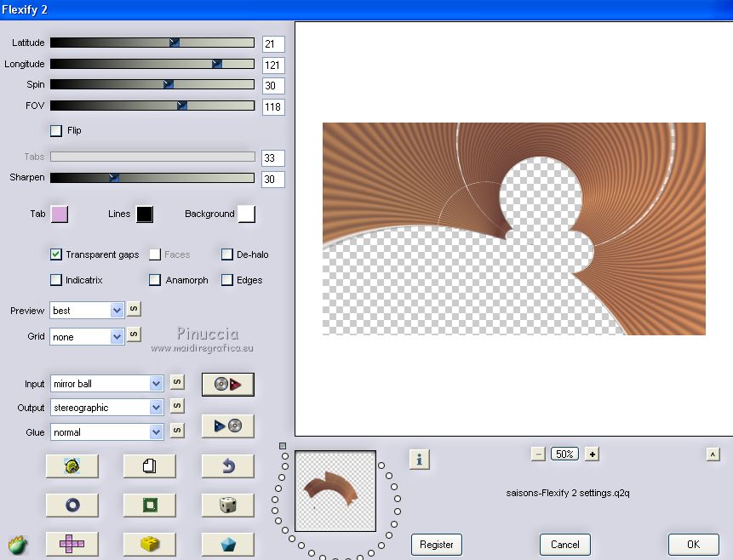Click the green square icon button

[x=150, y=505]
